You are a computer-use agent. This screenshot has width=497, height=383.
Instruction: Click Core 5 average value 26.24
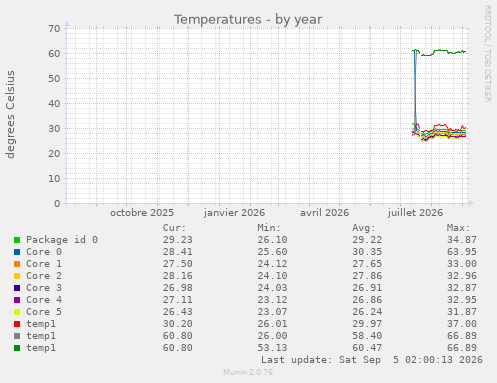point(367,312)
